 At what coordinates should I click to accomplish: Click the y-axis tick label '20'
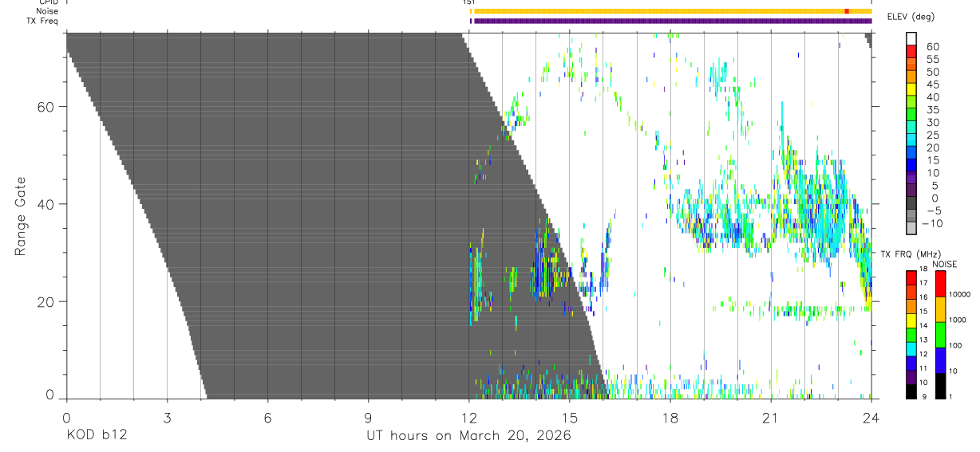[x=47, y=302]
